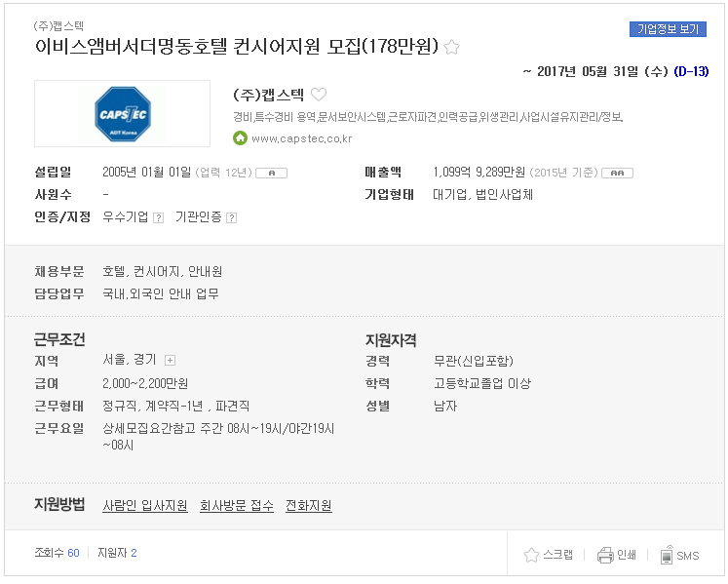Click the 기업정보 보기 button
The height and width of the screenshot is (584, 728).
tap(668, 29)
